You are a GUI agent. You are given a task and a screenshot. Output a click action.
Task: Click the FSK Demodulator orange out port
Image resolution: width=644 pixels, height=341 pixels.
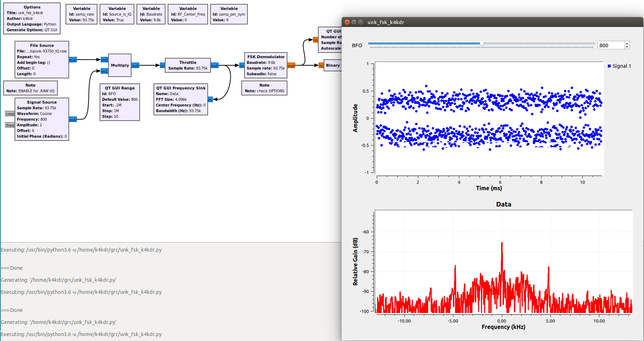coord(291,66)
